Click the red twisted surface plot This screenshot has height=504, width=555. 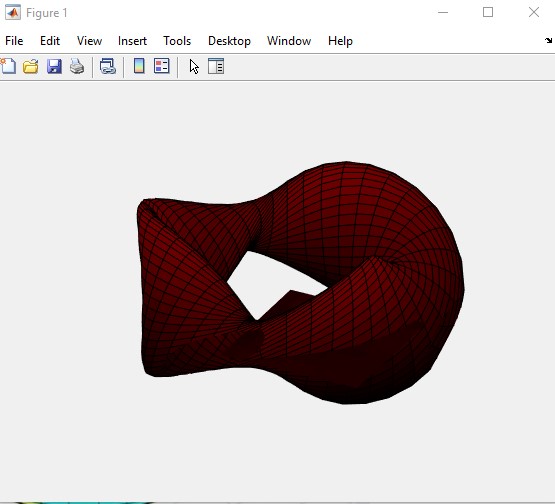coord(301,283)
